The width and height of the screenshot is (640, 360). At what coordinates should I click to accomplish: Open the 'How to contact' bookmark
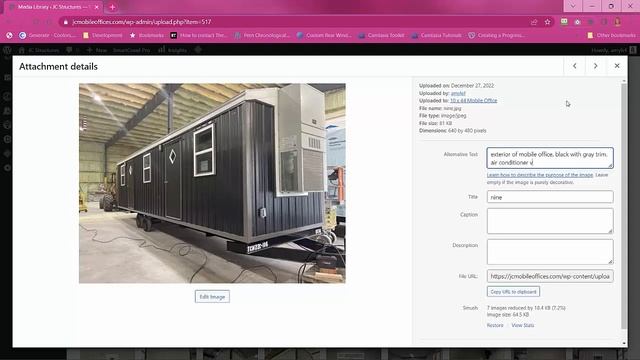click(x=198, y=36)
